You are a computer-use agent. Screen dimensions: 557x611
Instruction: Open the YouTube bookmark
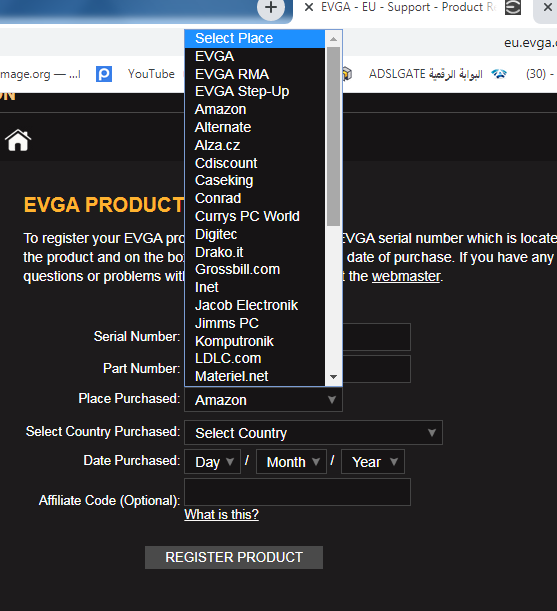click(151, 74)
